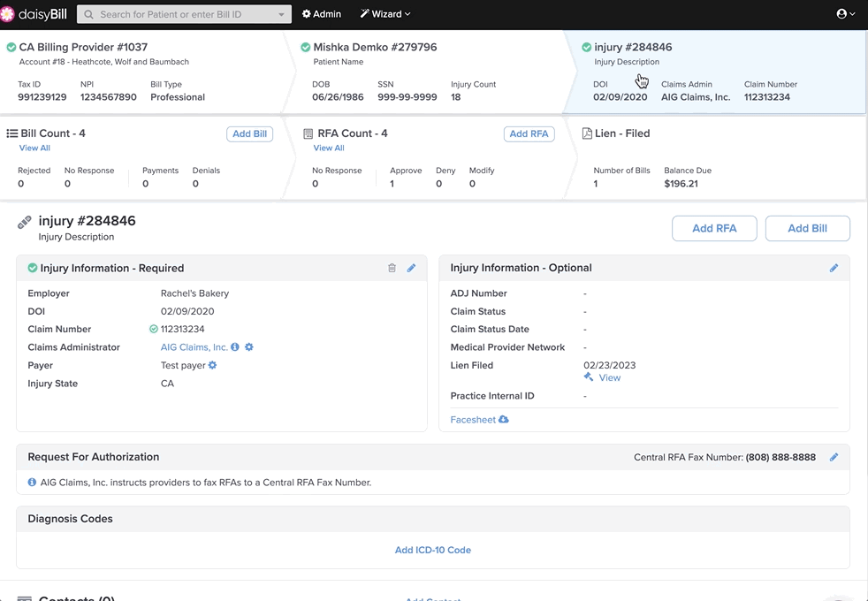Click the green check by CA Billing Provider
Viewport: 868px width, 601px height.
[x=11, y=48]
